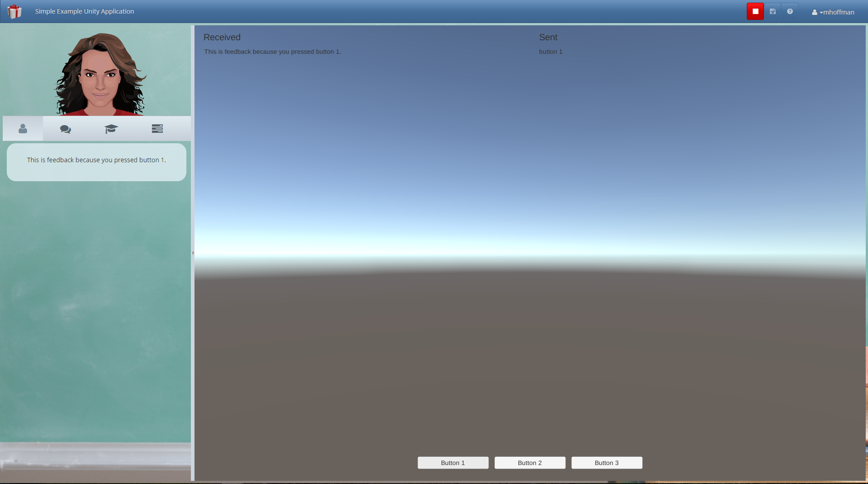The width and height of the screenshot is (868, 484).
Task: Open the graduation cap learner tab
Action: (x=111, y=129)
